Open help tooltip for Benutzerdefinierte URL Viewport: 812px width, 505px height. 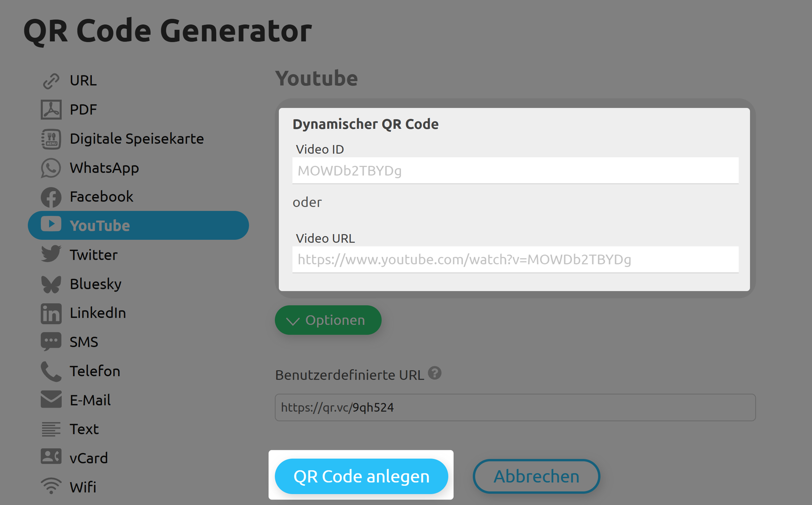click(x=434, y=374)
